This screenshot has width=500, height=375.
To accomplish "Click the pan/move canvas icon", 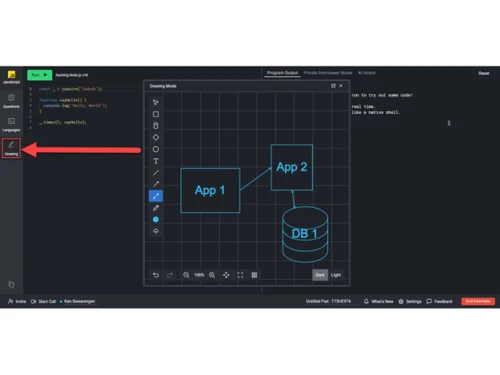I will (x=226, y=275).
